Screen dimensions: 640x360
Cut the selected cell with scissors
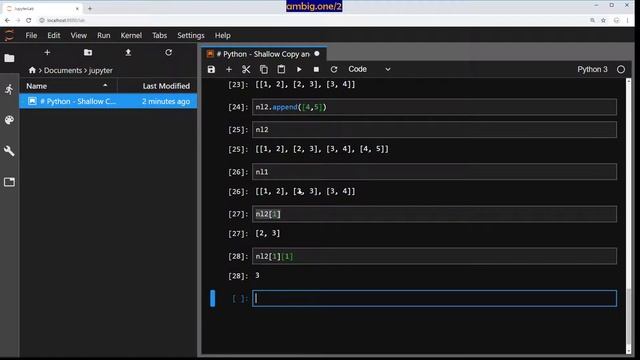click(246, 69)
